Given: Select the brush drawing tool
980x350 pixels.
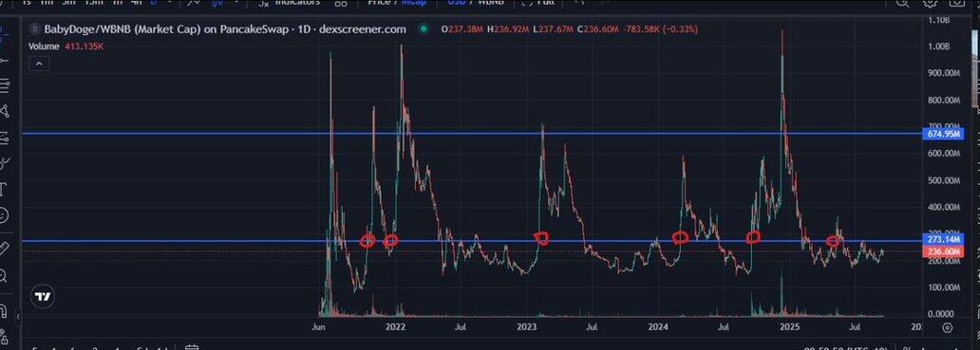Looking at the screenshot, I should coord(4,163).
